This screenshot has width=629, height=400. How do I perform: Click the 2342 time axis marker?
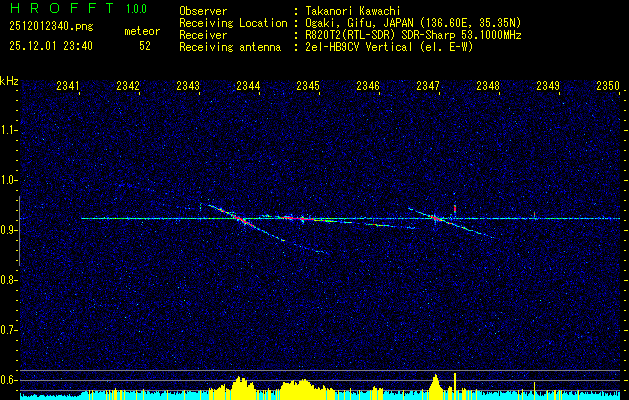128,85
